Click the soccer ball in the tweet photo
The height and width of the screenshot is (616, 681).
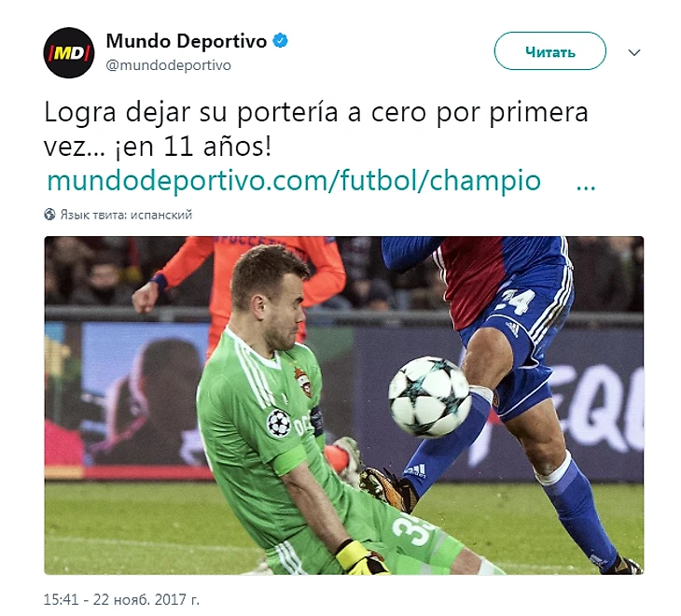pos(429,397)
